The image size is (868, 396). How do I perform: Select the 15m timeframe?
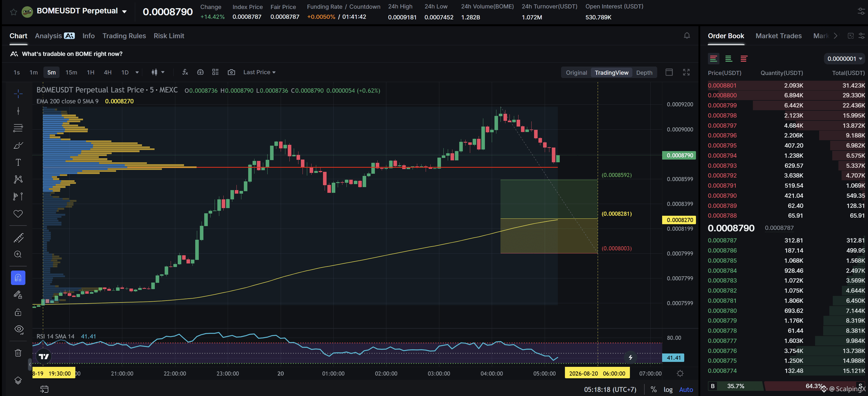pyautogui.click(x=71, y=72)
